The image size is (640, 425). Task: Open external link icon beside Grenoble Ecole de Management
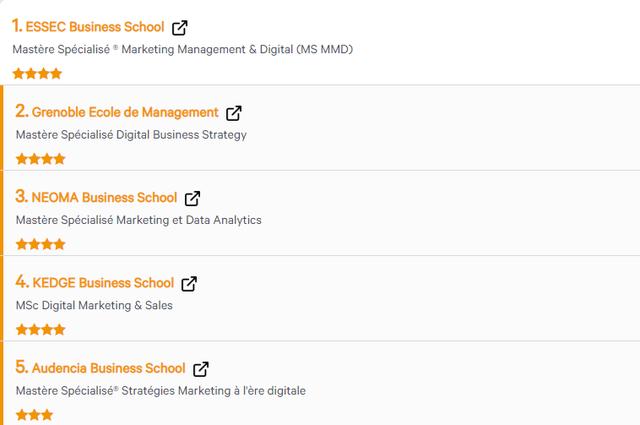tap(234, 113)
